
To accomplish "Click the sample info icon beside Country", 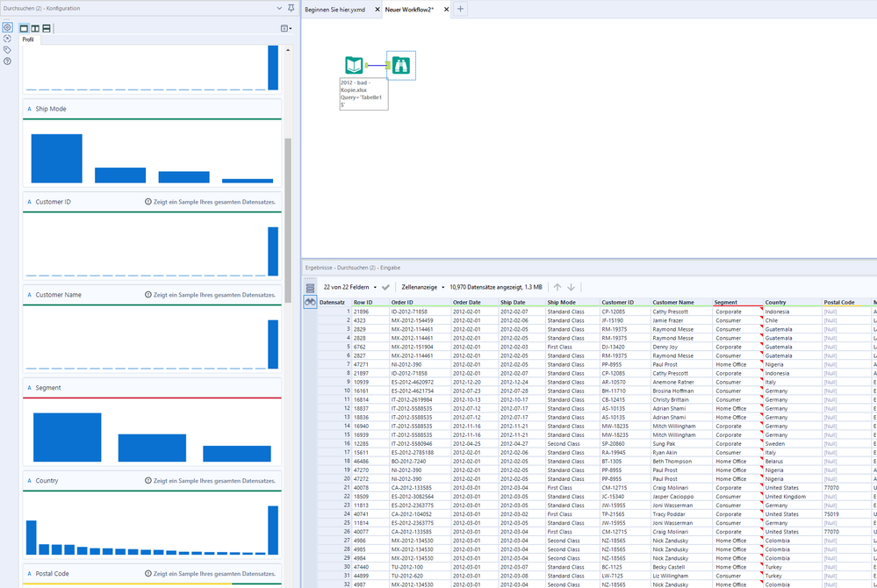I will [x=148, y=481].
